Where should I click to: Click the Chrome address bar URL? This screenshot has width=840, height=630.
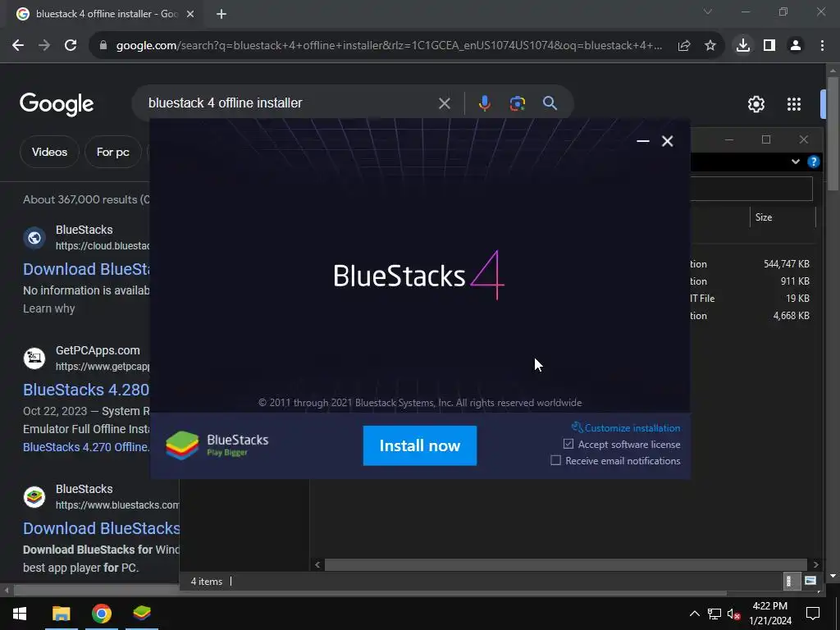(x=388, y=46)
